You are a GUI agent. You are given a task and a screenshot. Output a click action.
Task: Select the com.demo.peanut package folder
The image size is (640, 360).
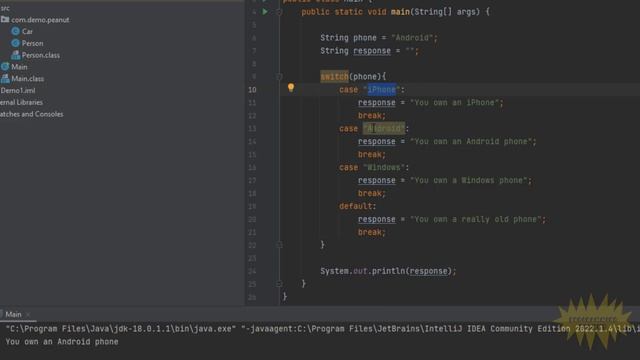pyautogui.click(x=40, y=20)
